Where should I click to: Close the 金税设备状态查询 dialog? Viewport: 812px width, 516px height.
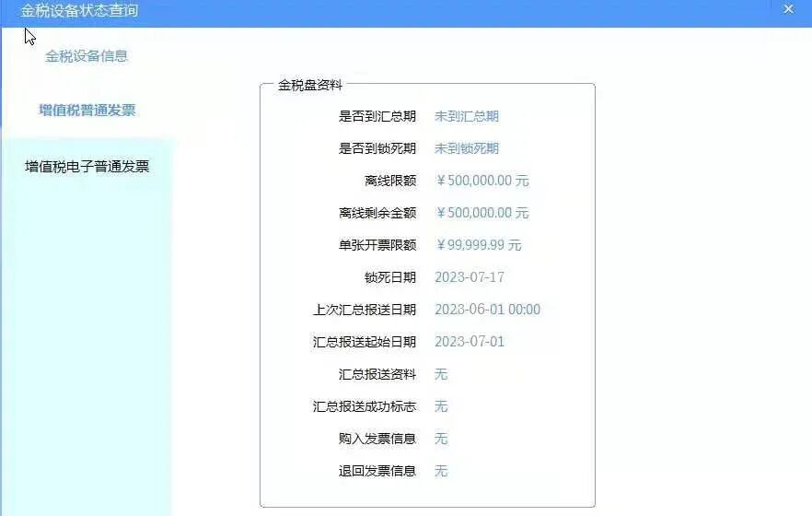788,9
